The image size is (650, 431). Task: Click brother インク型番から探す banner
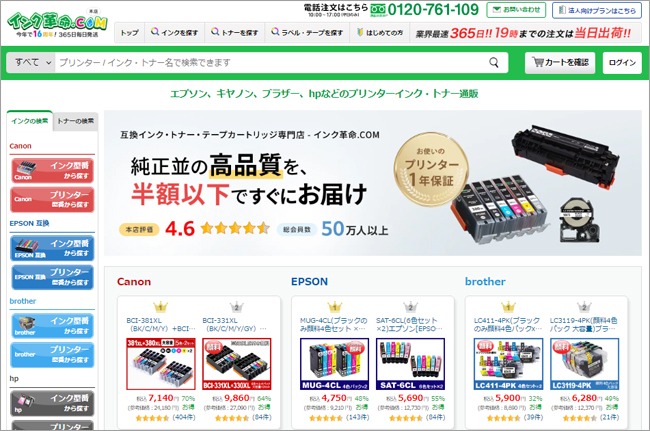pos(52,326)
